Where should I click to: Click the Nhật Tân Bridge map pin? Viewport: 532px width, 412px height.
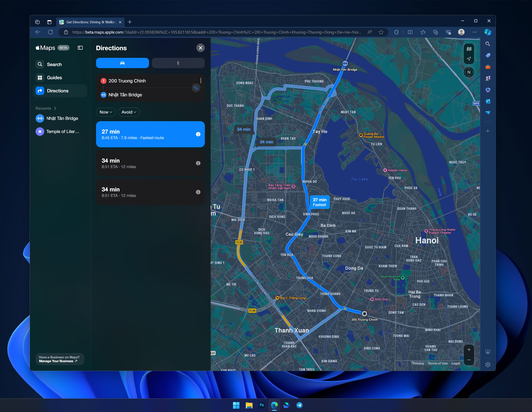tap(345, 63)
